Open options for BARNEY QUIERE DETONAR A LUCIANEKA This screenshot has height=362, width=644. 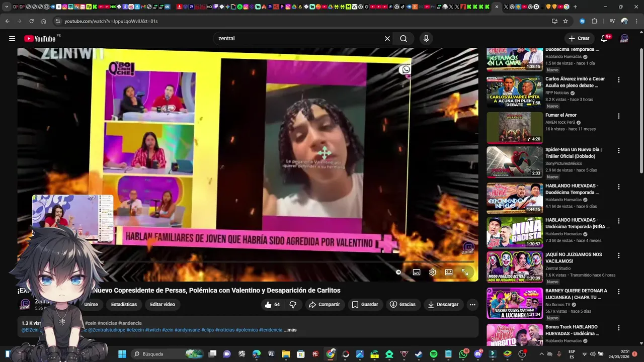point(619,292)
